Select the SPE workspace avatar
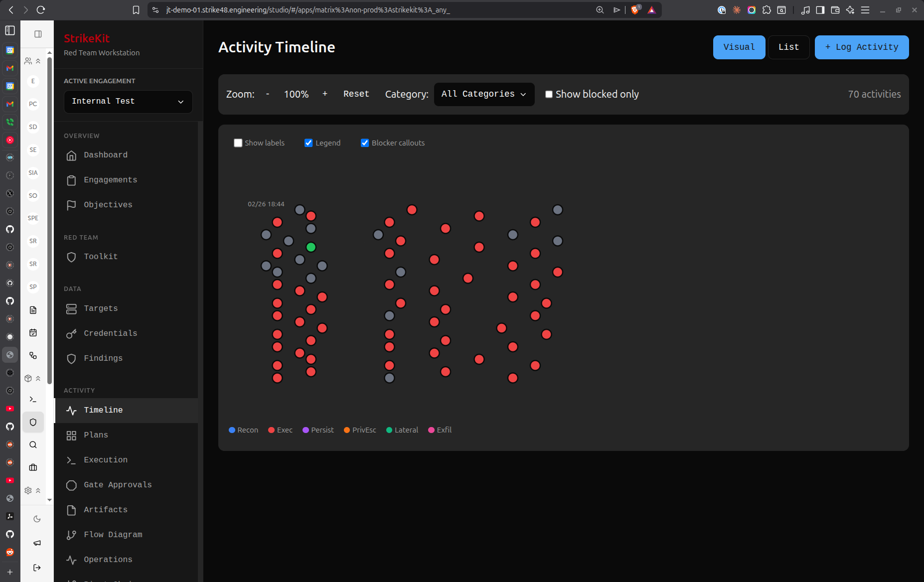Image resolution: width=924 pixels, height=582 pixels. point(33,218)
